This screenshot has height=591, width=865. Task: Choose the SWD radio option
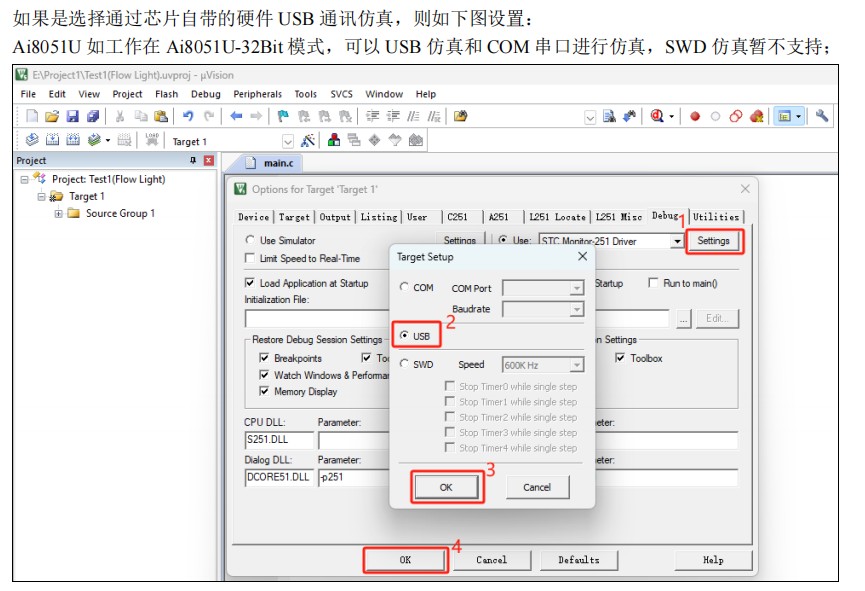point(404,365)
